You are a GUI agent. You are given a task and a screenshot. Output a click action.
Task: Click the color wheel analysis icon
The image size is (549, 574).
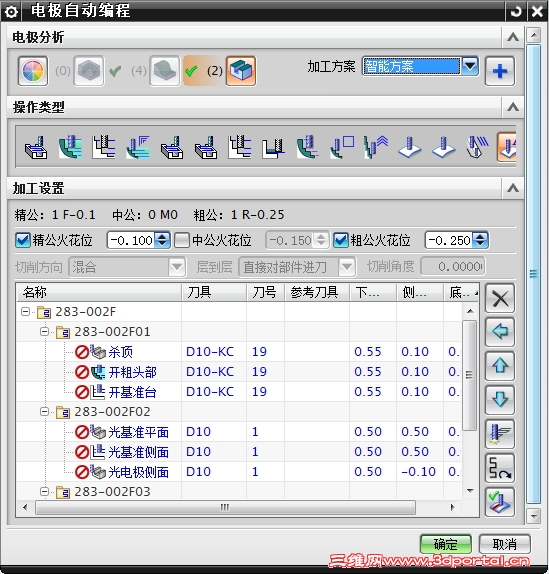tap(33, 71)
